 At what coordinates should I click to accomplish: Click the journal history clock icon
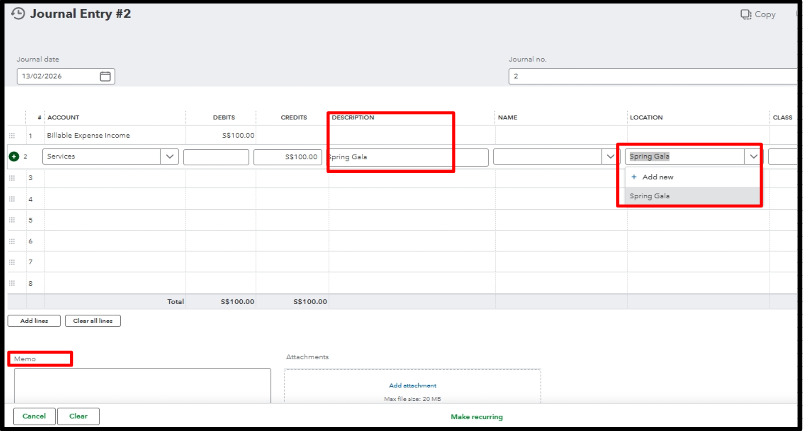tap(18, 14)
